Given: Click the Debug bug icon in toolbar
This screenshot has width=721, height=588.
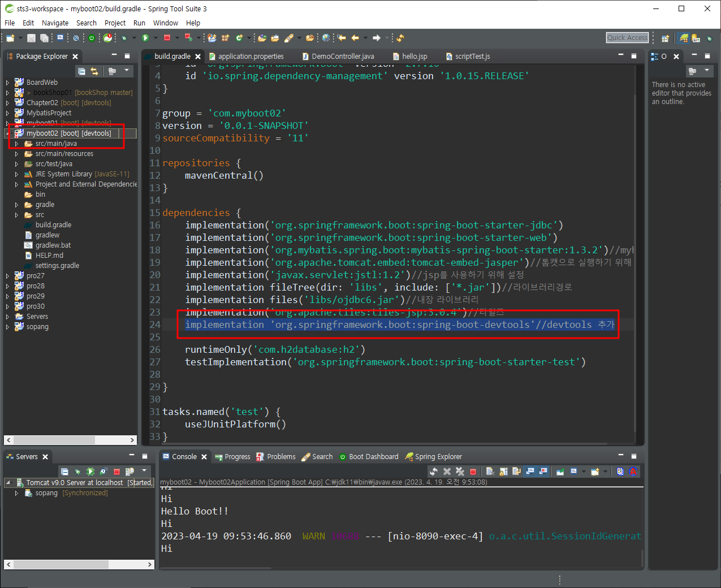Looking at the screenshot, I should (x=123, y=38).
